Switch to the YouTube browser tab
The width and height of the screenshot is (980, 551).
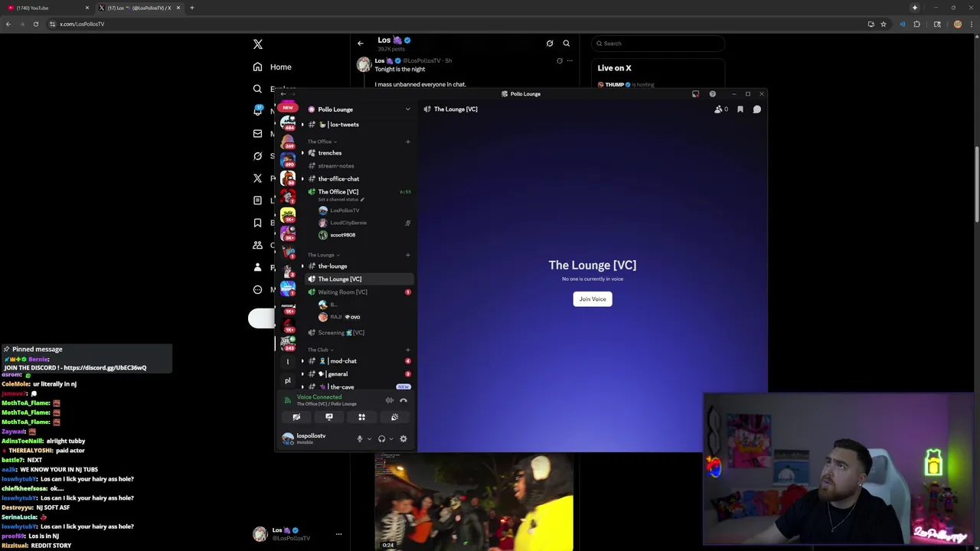pyautogui.click(x=46, y=8)
